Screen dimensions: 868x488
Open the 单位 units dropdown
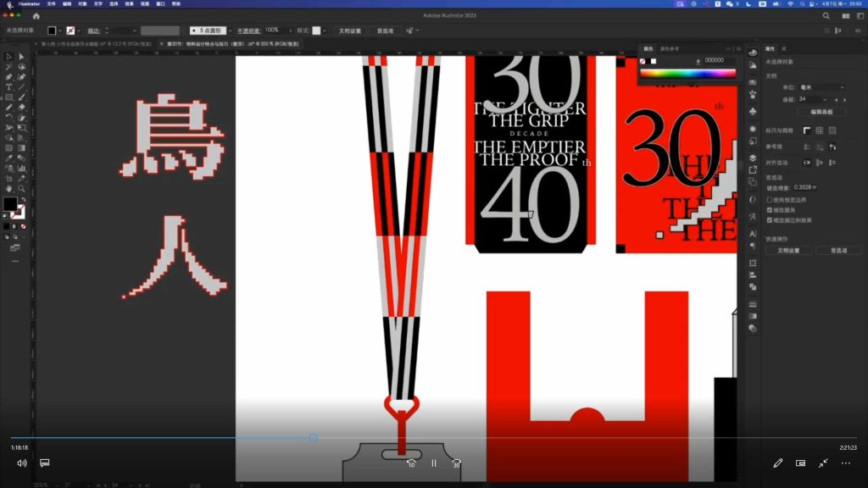point(823,87)
